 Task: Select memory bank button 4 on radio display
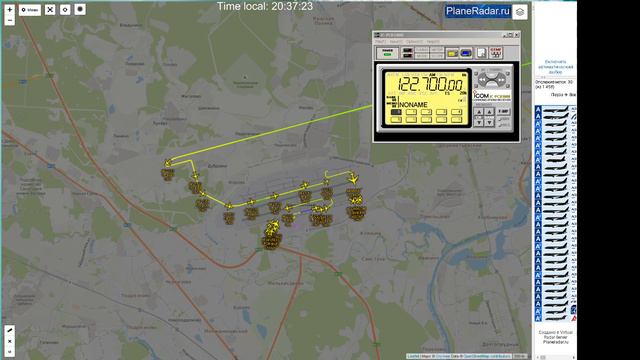(x=456, y=112)
